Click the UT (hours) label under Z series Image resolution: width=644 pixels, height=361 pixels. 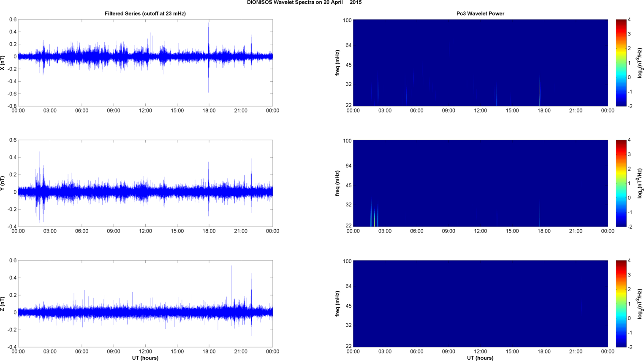click(x=145, y=358)
